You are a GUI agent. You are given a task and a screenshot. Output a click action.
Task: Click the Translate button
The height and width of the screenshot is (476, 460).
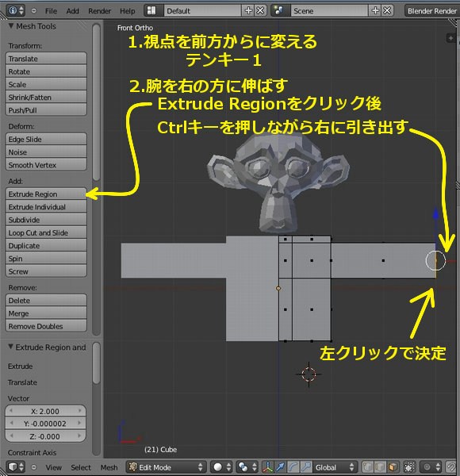[x=46, y=58]
